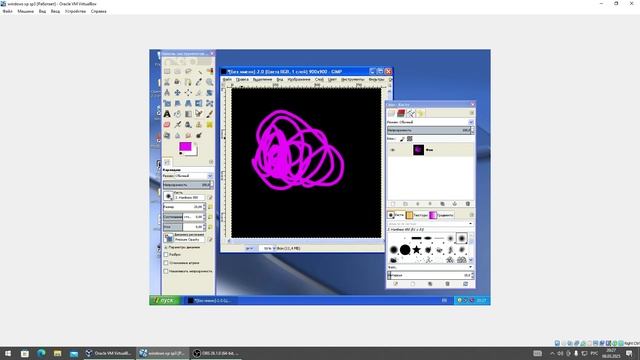Select the Zoom magnifier tool
640x360 pixels.
point(209,82)
